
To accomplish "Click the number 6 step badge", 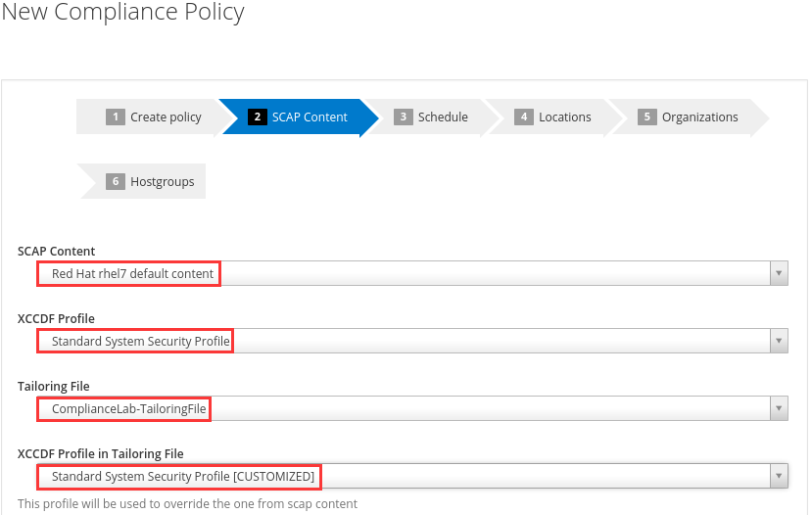I will [x=116, y=182].
